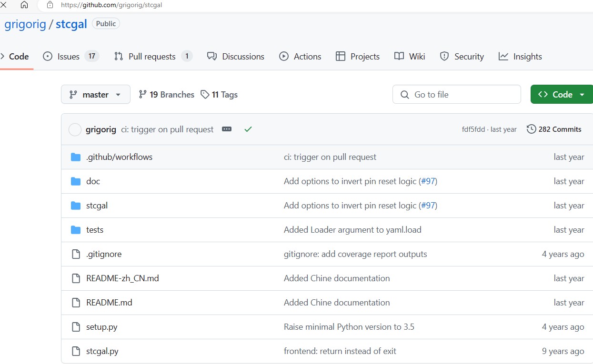The image size is (593, 364).
Task: Click folder icon next to tests
Action: [76, 230]
